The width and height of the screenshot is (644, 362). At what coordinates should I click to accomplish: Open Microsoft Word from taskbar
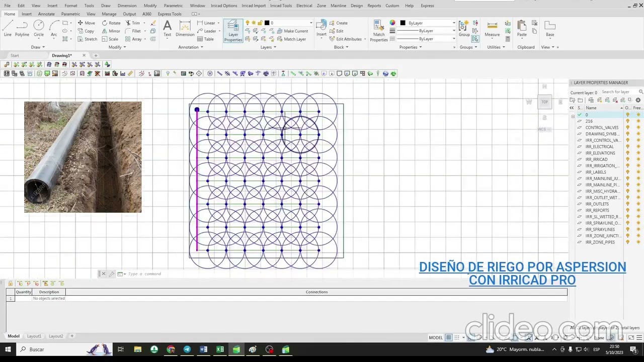tap(203, 349)
